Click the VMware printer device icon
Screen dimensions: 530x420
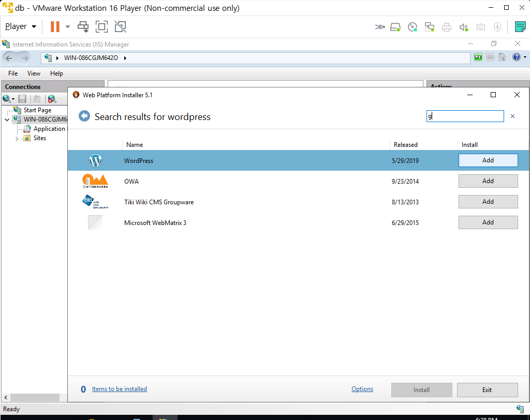[x=447, y=27]
